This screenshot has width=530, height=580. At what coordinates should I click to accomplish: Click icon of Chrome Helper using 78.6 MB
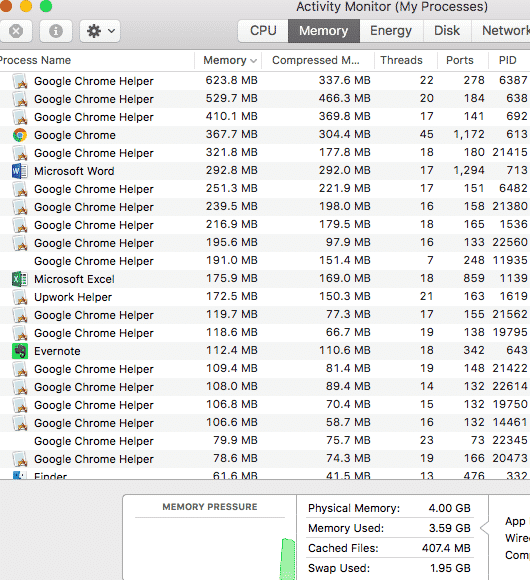[x=20, y=459]
